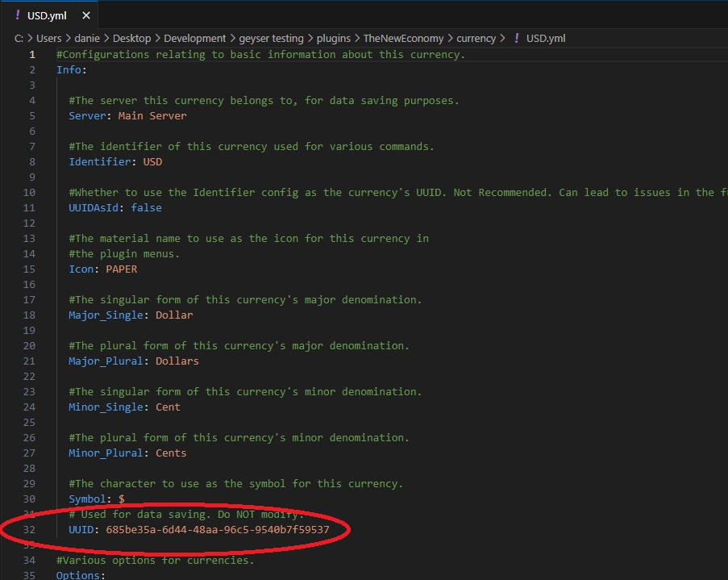Click the currency breadcrumb folder
The width and height of the screenshot is (728, 580).
click(476, 38)
